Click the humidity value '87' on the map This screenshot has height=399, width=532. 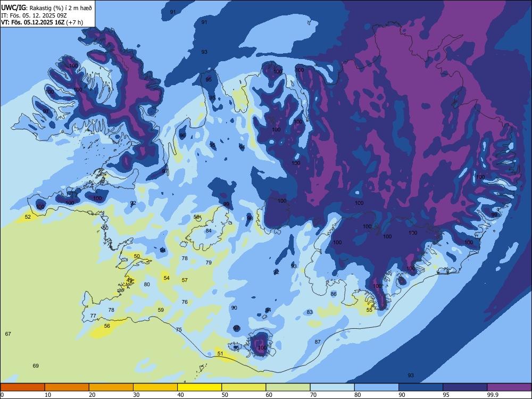(318, 342)
